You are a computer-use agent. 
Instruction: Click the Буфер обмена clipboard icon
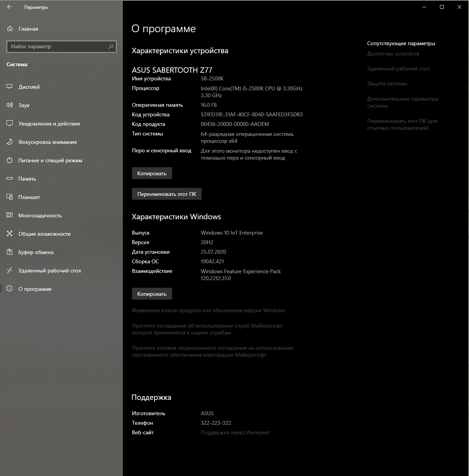[10, 252]
